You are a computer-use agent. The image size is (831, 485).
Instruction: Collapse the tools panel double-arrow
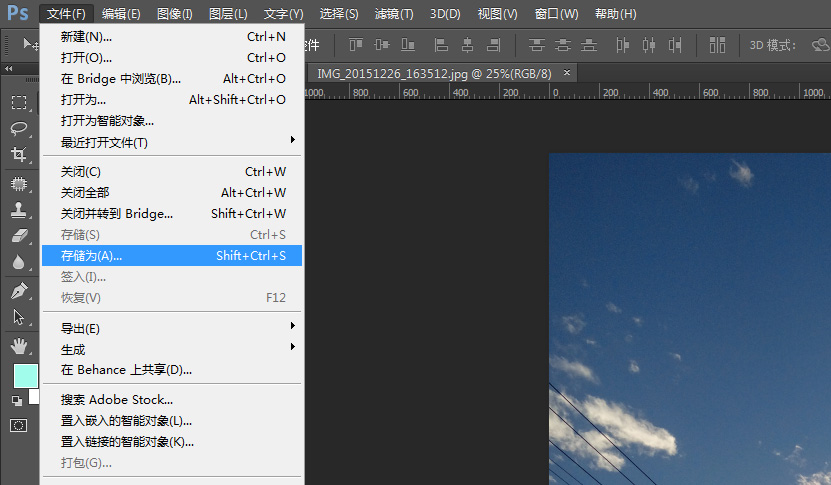click(8, 68)
